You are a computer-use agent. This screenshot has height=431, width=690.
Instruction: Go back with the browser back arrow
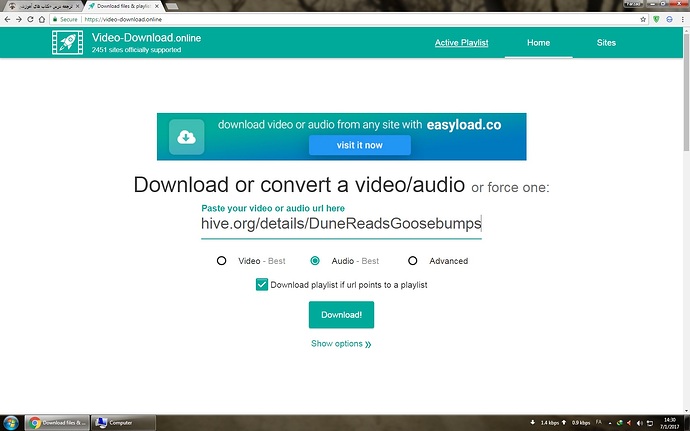(7, 19)
